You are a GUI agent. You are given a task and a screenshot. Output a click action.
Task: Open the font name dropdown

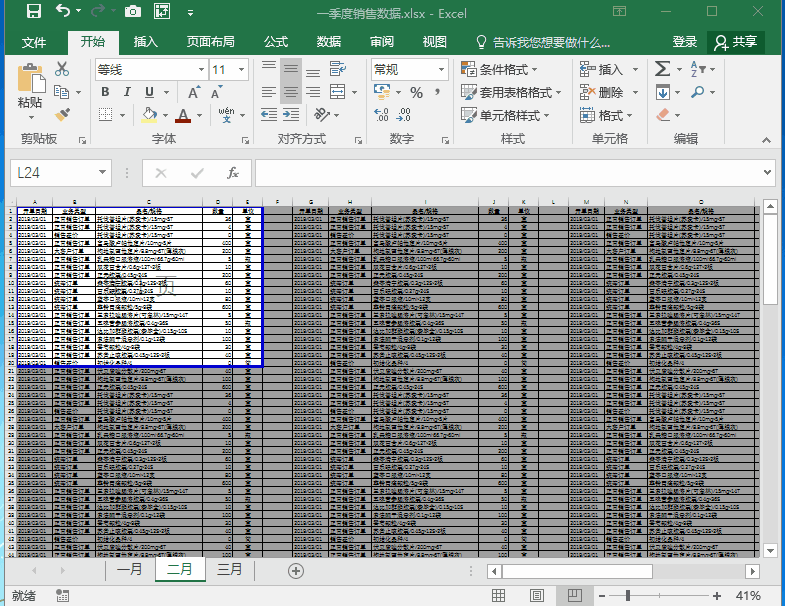(199, 70)
